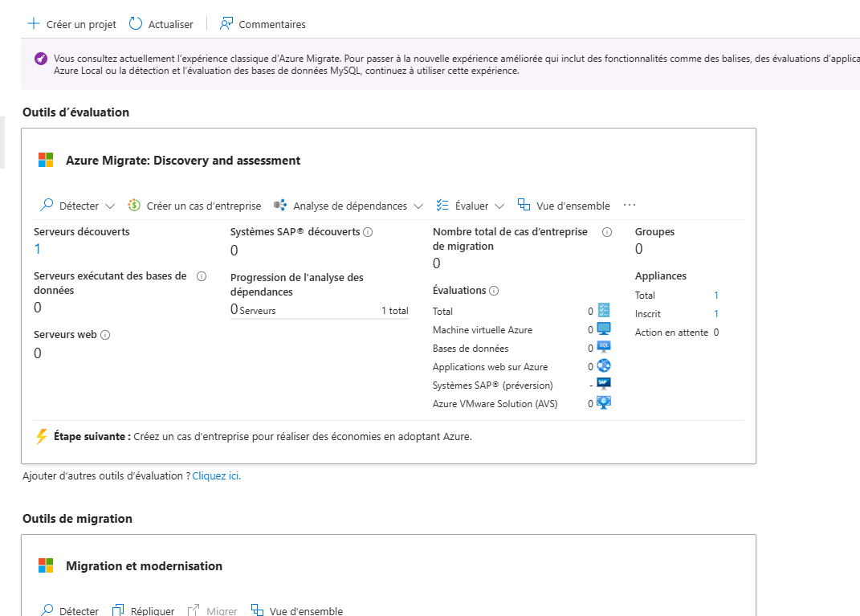Select Actualiser command label
Image resolution: width=860 pixels, height=616 pixels.
pyautogui.click(x=170, y=25)
